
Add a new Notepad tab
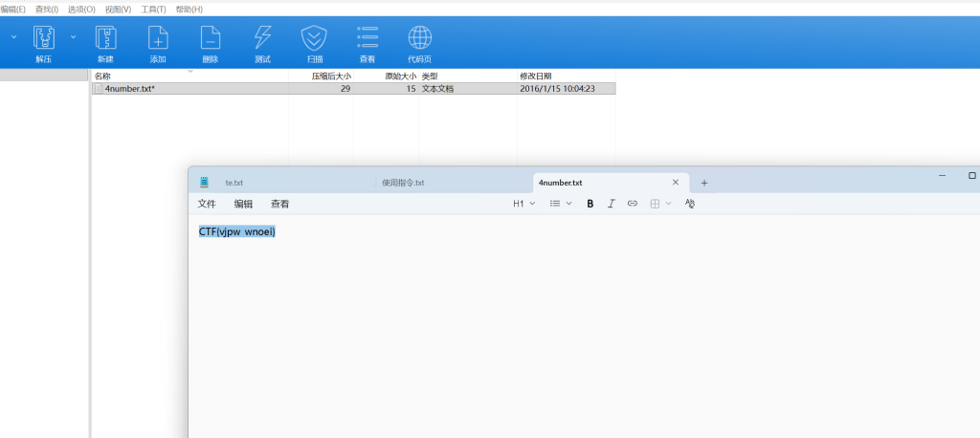point(704,183)
